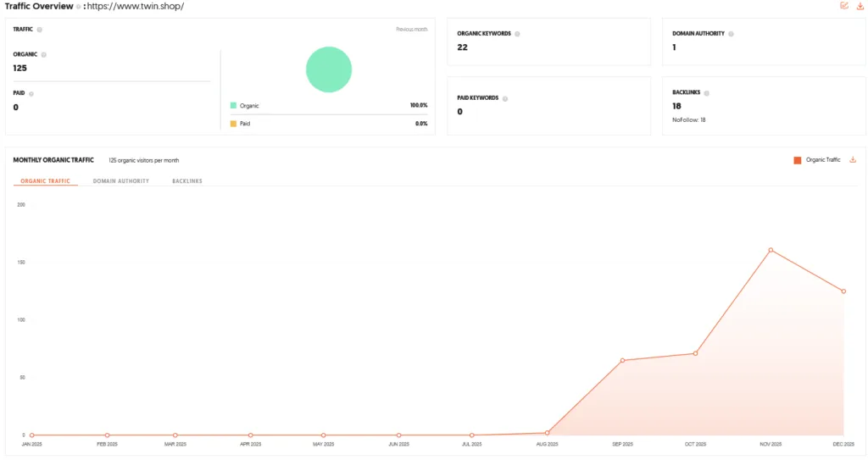Click the info icon beside Domain Authority card
The height and width of the screenshot is (460, 868).
731,34
